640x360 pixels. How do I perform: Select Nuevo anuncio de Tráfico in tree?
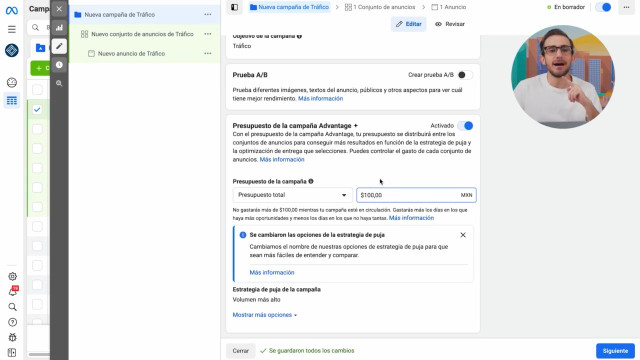pos(131,53)
